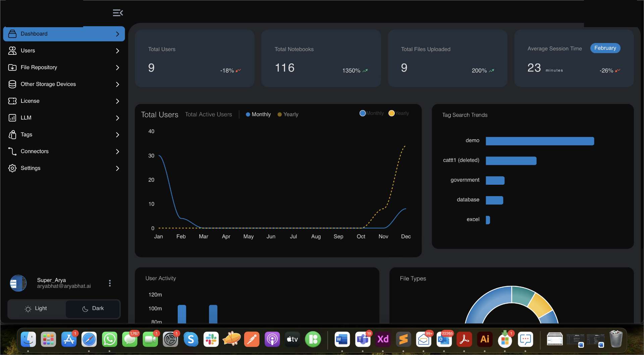Expand the File Repository chevron

117,68
